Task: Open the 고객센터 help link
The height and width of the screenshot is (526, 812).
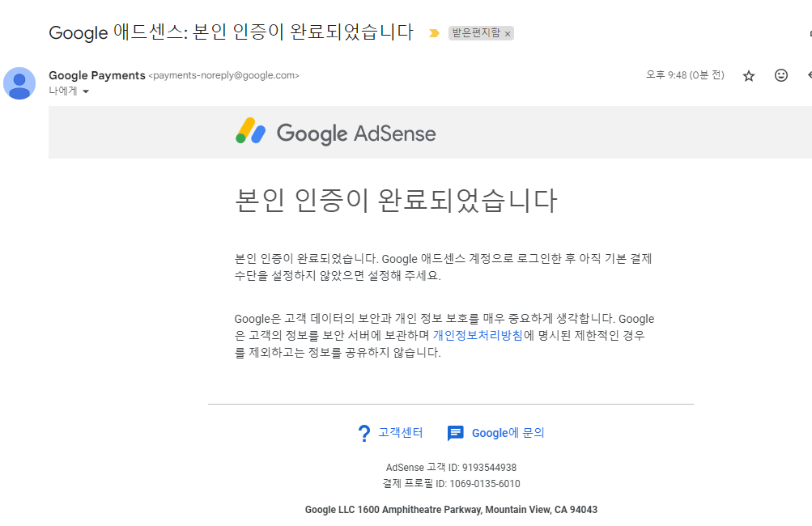Action: coord(400,432)
